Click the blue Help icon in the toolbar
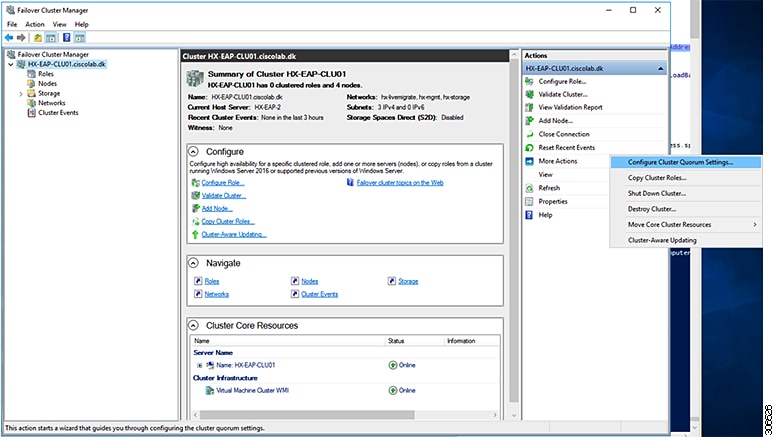This screenshot has height=437, width=775. coord(66,37)
